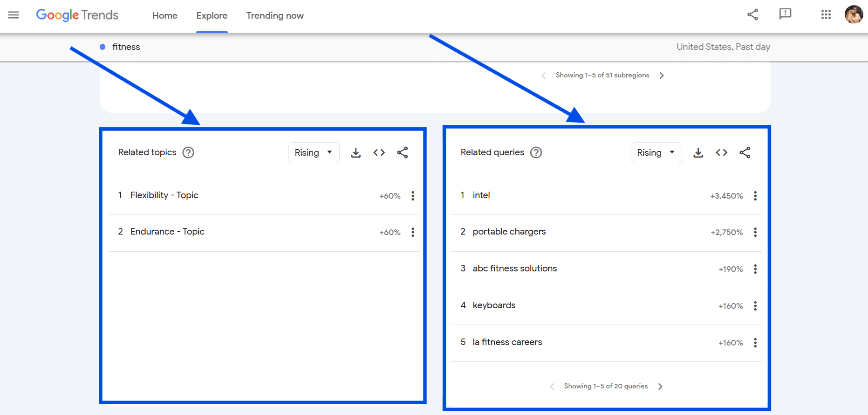Image resolution: width=868 pixels, height=415 pixels.
Task: Go to previous subregions page
Action: coord(544,76)
